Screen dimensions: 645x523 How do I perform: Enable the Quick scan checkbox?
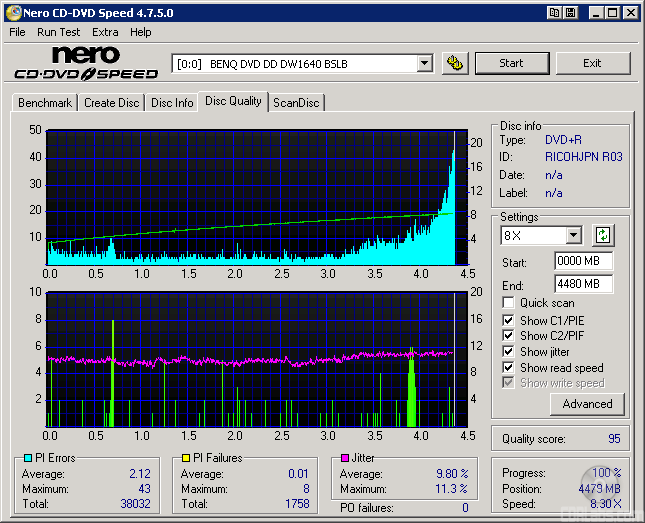point(509,303)
